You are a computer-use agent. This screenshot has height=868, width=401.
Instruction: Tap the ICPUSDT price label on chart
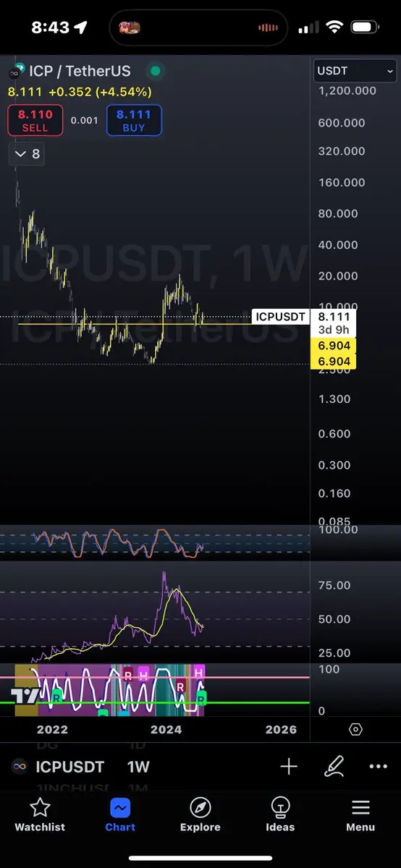pos(280,317)
